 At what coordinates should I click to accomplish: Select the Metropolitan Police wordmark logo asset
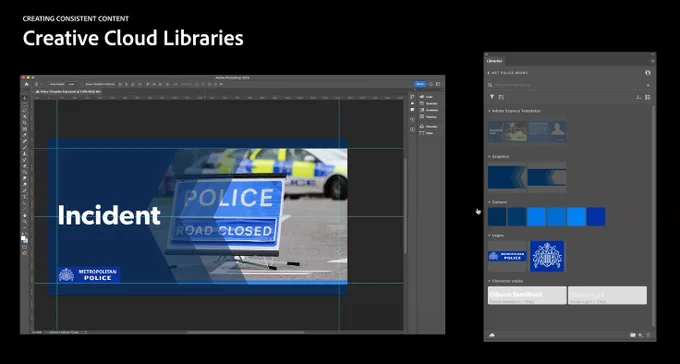(507, 256)
